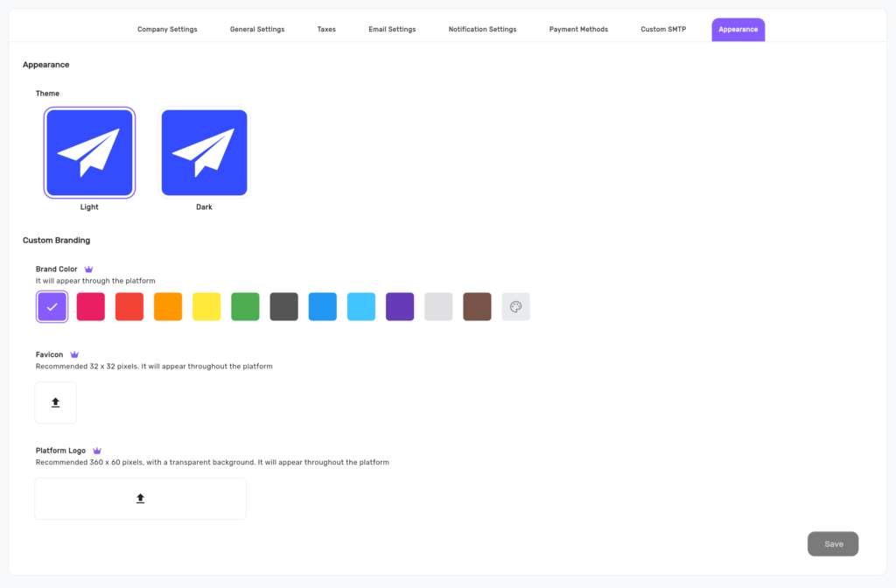Select the Light theme
This screenshot has height=588, width=896.
[90, 152]
